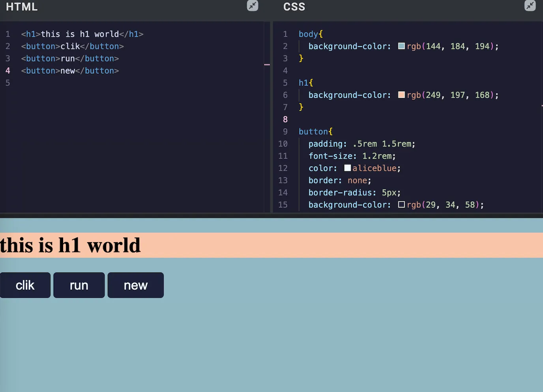This screenshot has height=392, width=543.
Task: Open color swatch for body background-color
Action: point(401,46)
